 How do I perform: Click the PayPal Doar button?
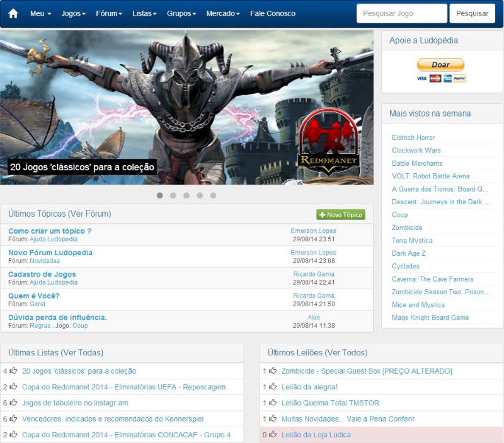440,65
